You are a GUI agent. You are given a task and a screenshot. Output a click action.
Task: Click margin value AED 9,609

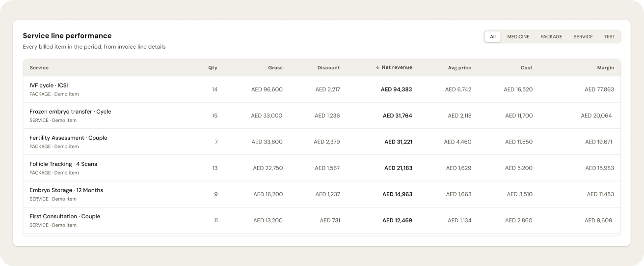(x=598, y=220)
